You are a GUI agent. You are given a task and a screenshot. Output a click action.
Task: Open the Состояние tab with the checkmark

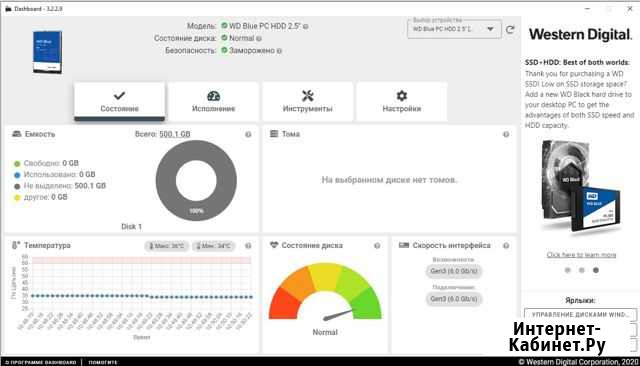120,102
